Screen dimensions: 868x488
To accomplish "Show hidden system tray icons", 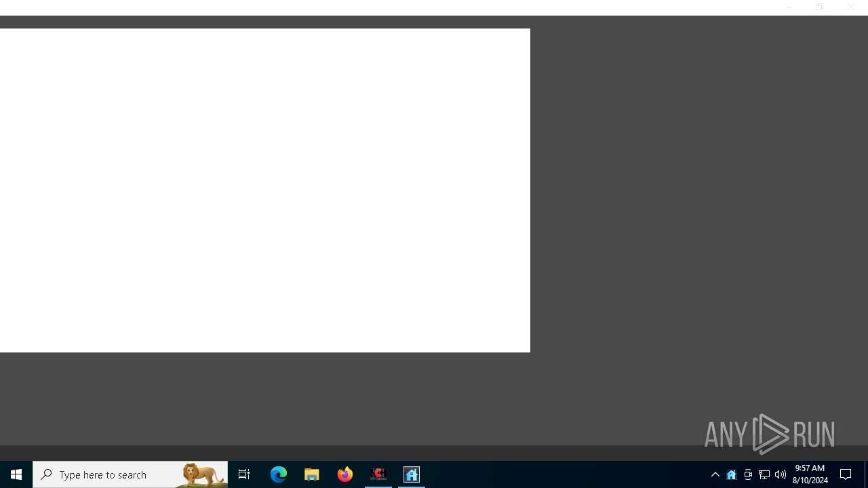I will (715, 474).
